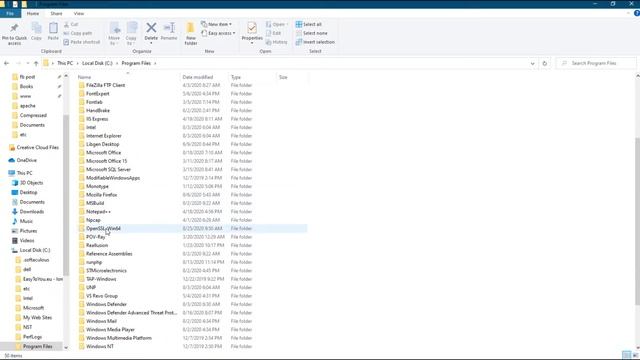Go up one folder level arrow
This screenshot has width=640, height=360.
tap(36, 63)
